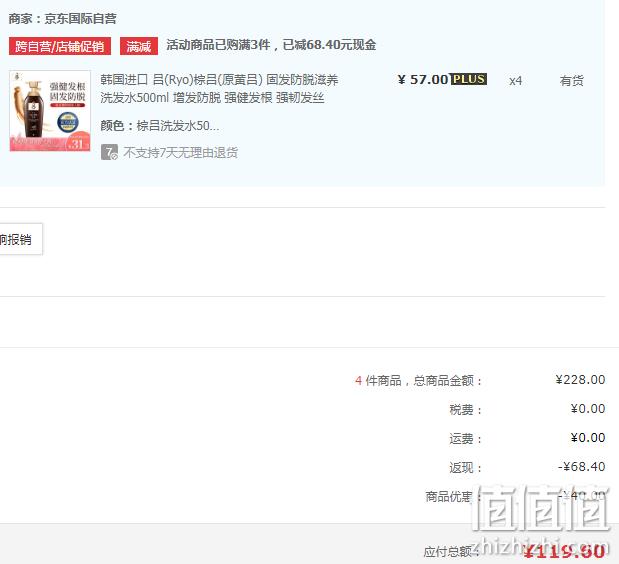Click the promotion text about 68.40元 discount
Screen dimensions: 619x564
point(271,45)
